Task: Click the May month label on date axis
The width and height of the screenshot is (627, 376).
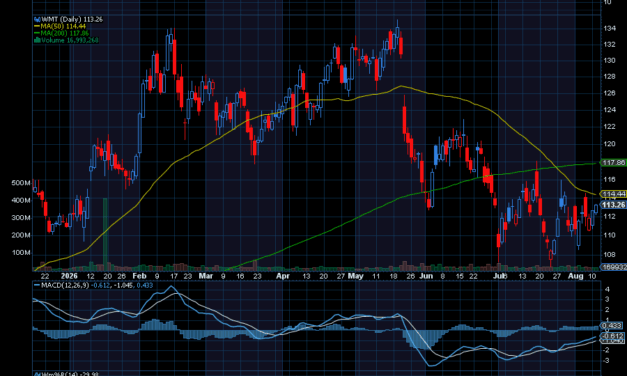Action: pyautogui.click(x=355, y=276)
